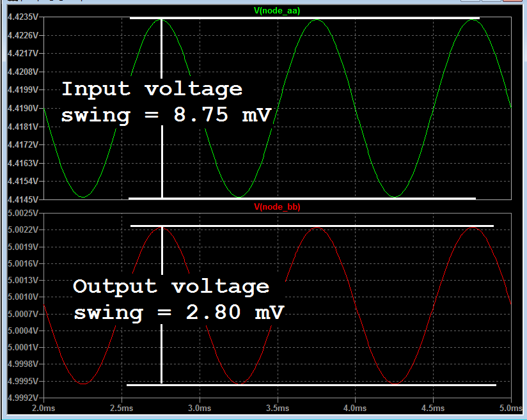Click the 4.4199V axis label
The width and height of the screenshot is (527, 420).
[23, 89]
